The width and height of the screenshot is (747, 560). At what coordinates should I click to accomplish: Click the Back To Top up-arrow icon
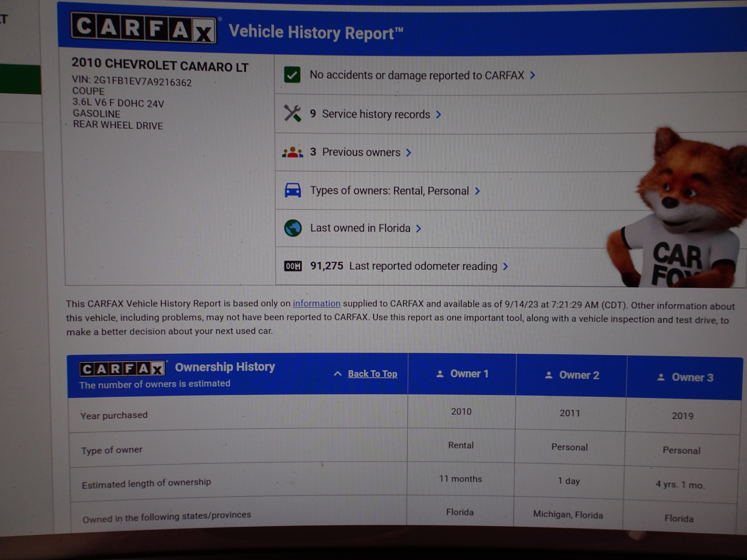coord(338,374)
